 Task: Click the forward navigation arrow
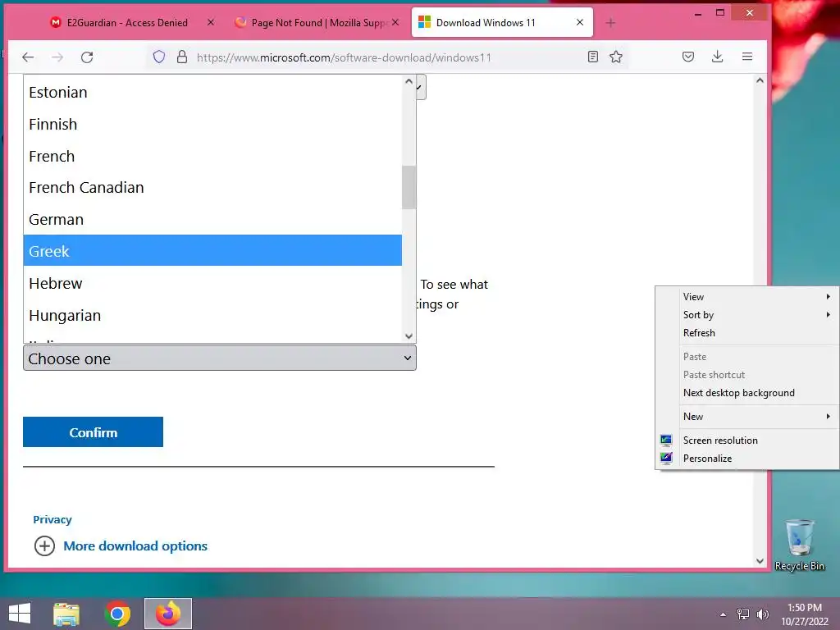pyautogui.click(x=57, y=57)
